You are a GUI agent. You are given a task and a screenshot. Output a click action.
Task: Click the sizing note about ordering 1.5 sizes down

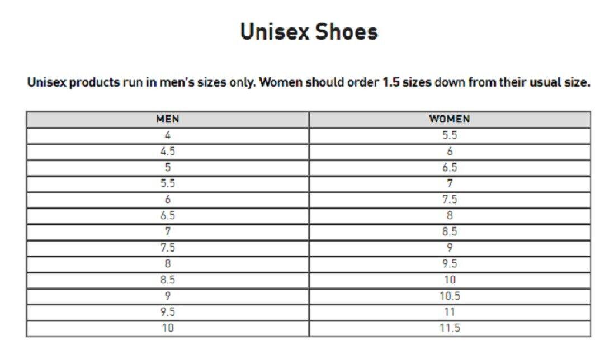coord(309,83)
